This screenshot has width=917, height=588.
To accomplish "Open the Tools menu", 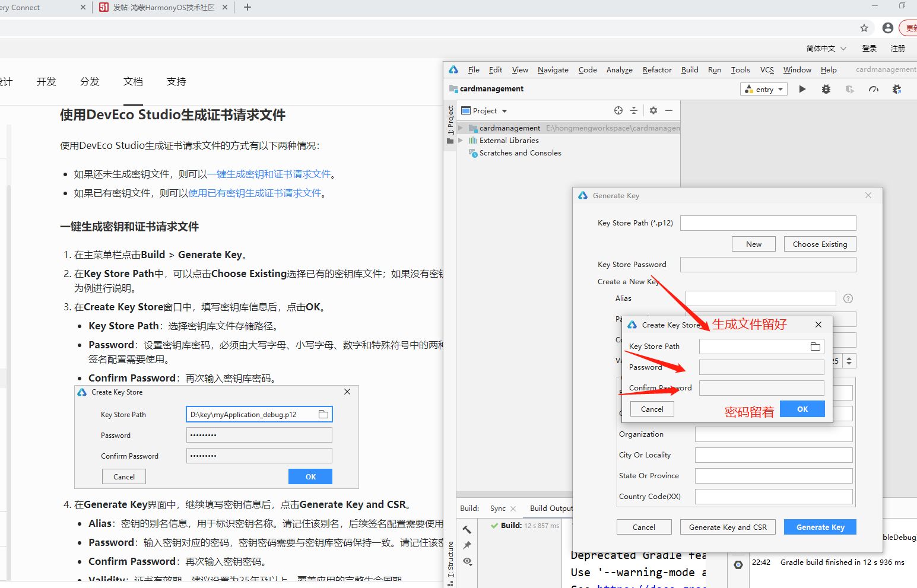I will pos(740,69).
